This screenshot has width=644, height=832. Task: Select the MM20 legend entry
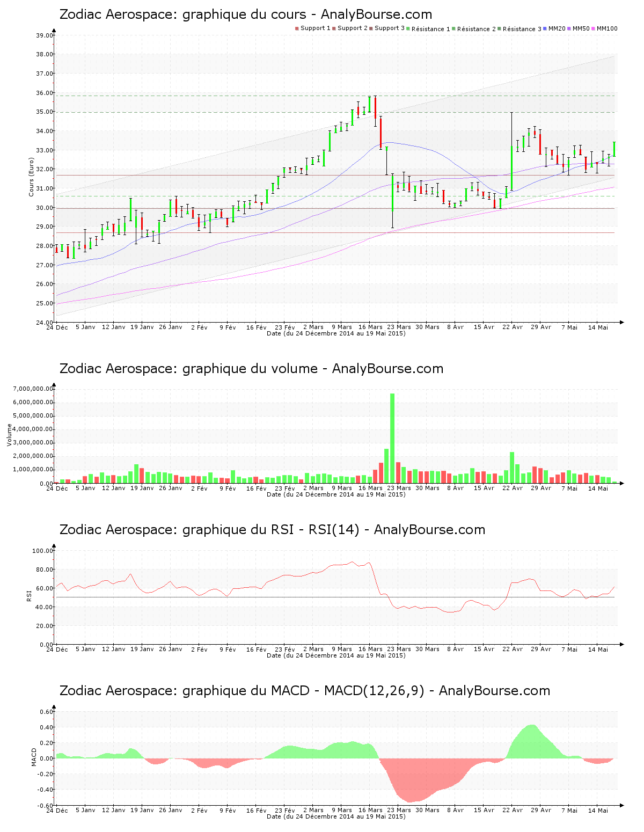(x=554, y=28)
